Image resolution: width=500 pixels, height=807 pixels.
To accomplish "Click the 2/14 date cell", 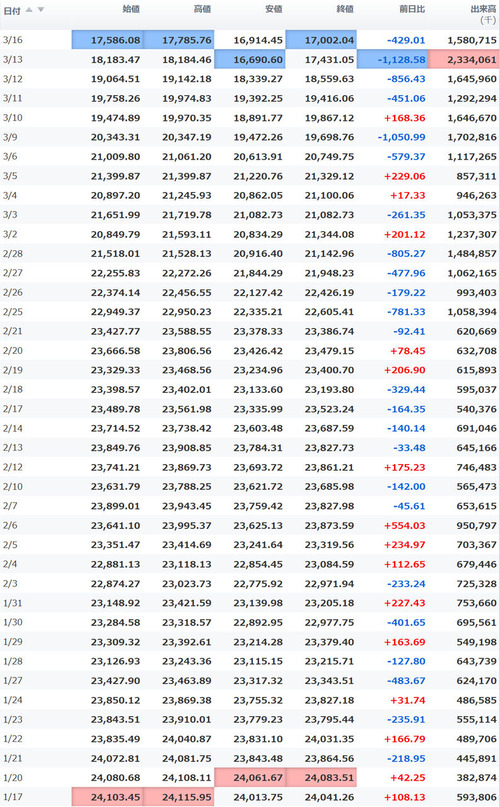I will pos(12,428).
